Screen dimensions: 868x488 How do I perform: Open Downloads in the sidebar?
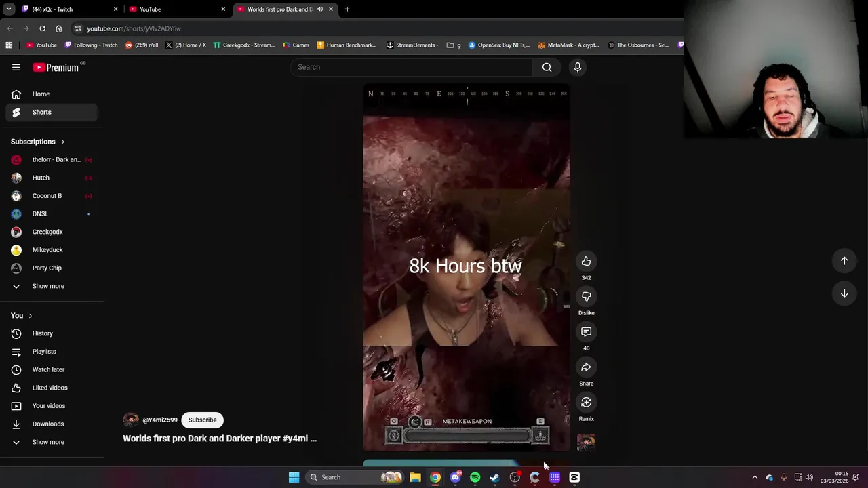(52, 424)
